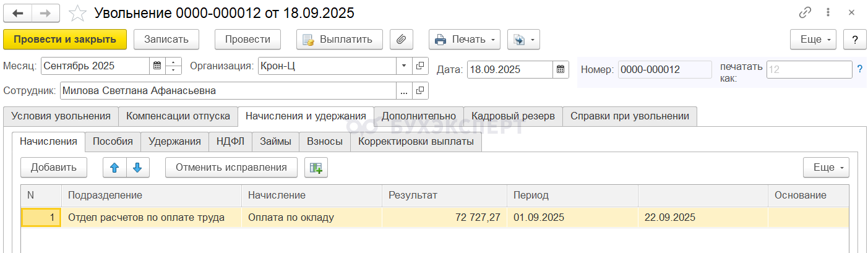The image size is (868, 253).
Task: Click the Сотрудник input field
Action: click(x=228, y=91)
